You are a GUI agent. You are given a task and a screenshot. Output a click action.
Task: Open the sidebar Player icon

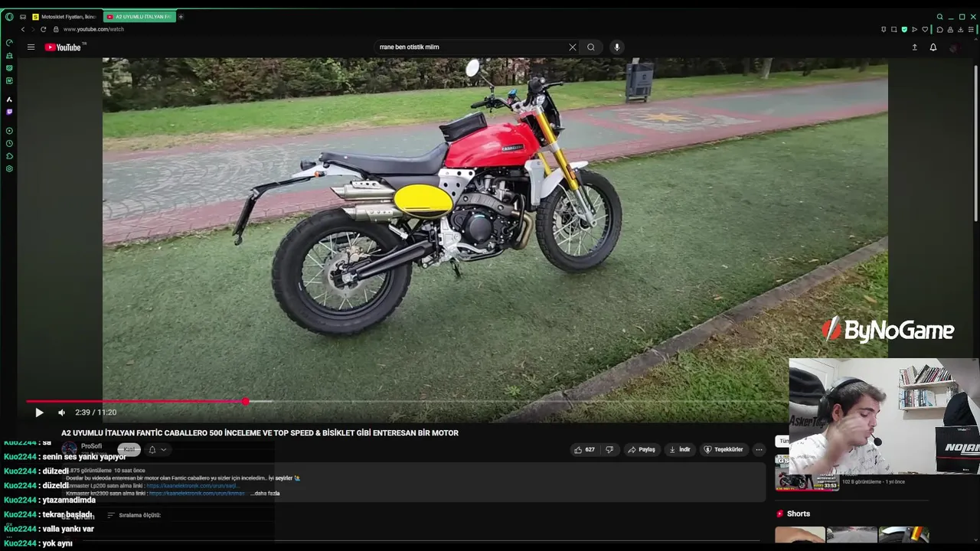(9, 131)
